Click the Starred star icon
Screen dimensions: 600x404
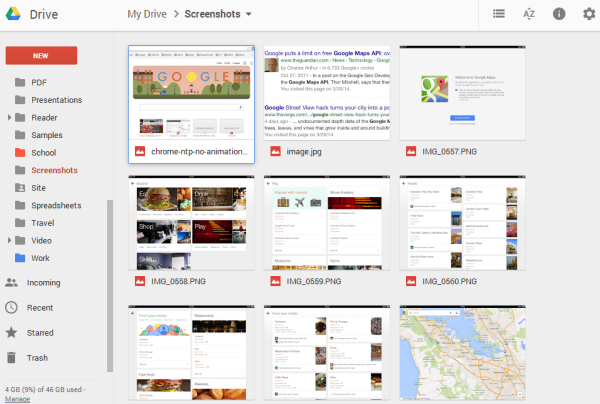click(11, 333)
